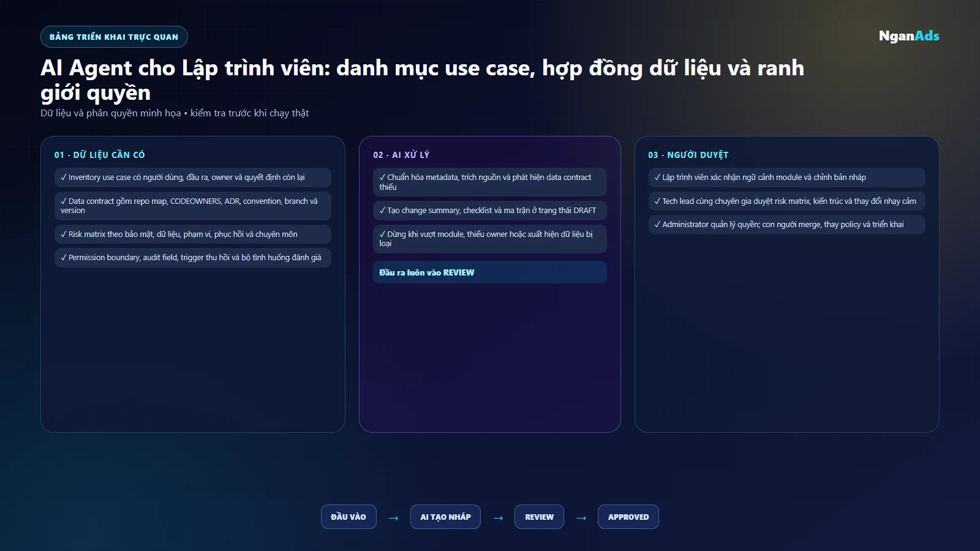Select the REVIEW step pill
980x551 pixels.
click(539, 517)
